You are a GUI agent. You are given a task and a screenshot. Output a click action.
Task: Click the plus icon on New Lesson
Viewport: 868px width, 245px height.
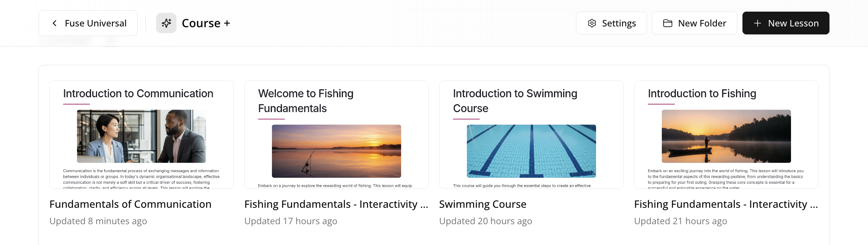coord(757,23)
